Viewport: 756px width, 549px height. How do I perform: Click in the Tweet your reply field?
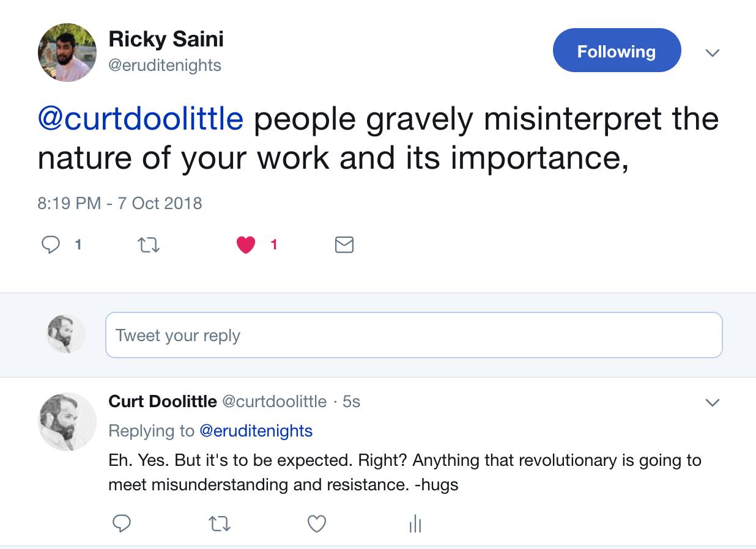[x=413, y=335]
